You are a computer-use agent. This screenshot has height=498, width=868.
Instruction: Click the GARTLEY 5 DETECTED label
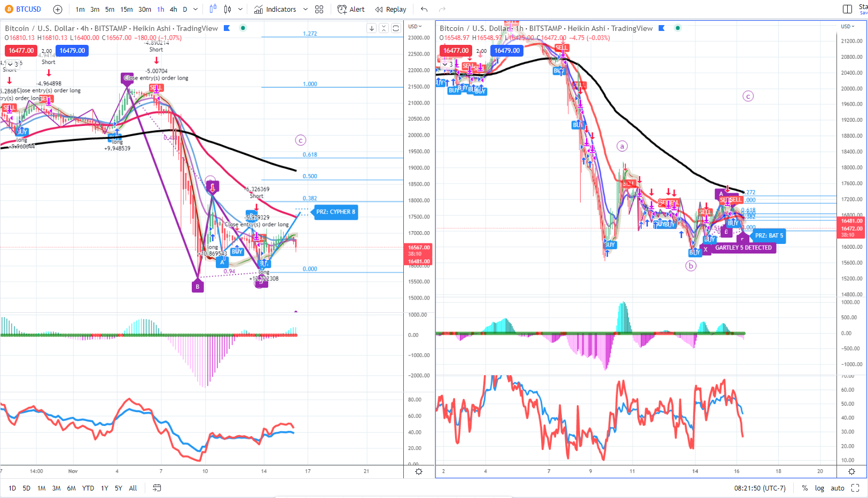click(743, 248)
